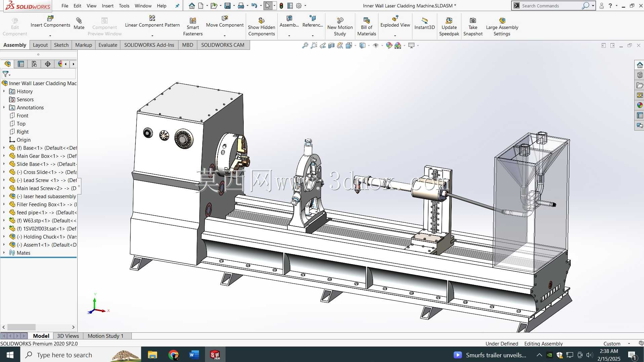
Task: Click Bill of Materials icon
Action: [366, 27]
